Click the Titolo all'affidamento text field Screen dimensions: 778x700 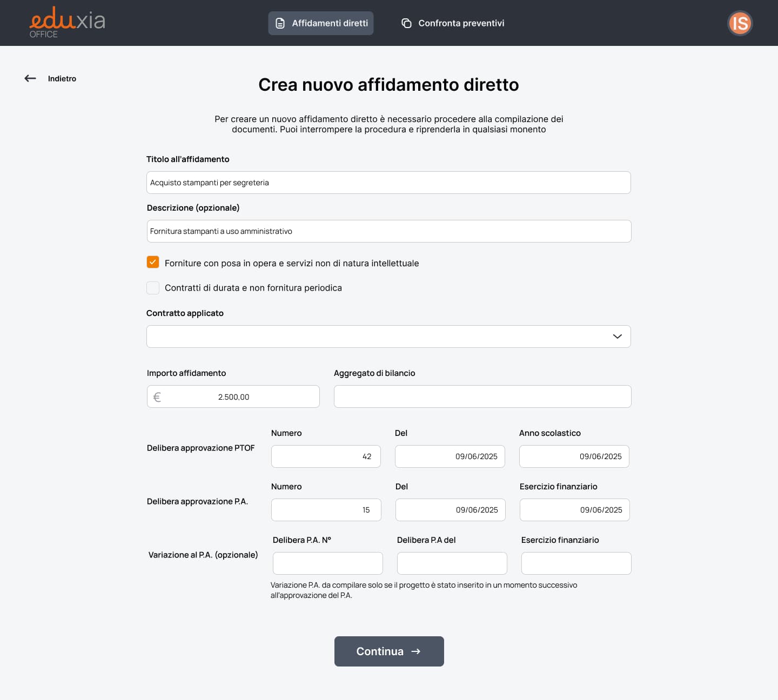388,183
